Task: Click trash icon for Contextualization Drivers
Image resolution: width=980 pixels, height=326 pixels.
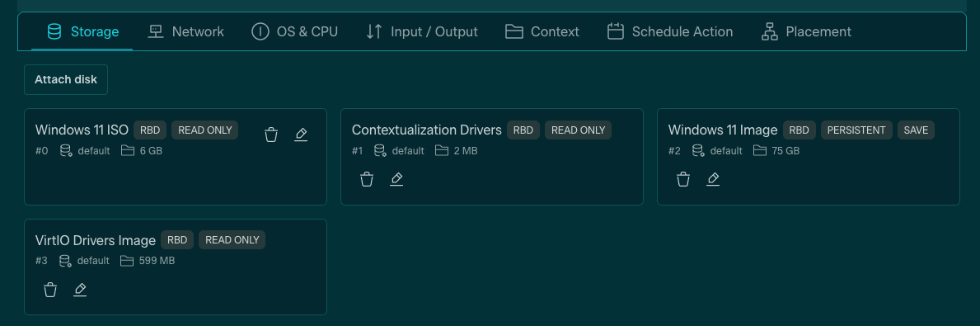Action: tap(367, 180)
